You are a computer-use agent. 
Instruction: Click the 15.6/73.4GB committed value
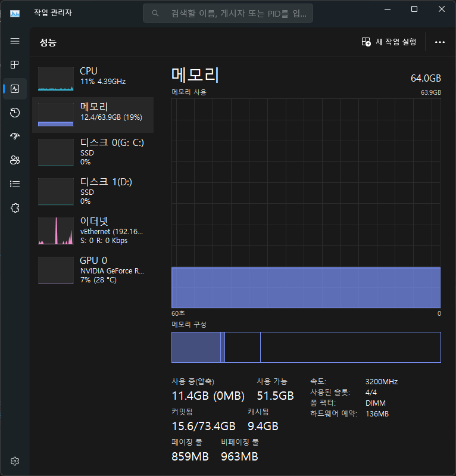(x=204, y=426)
